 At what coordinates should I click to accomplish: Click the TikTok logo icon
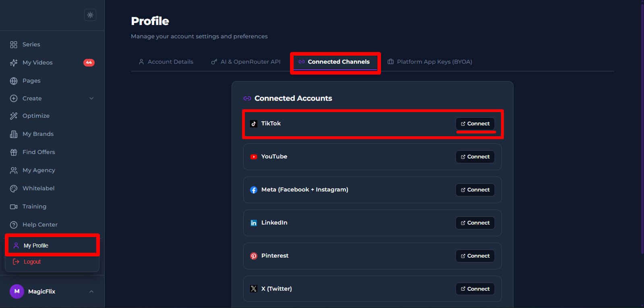pyautogui.click(x=254, y=124)
